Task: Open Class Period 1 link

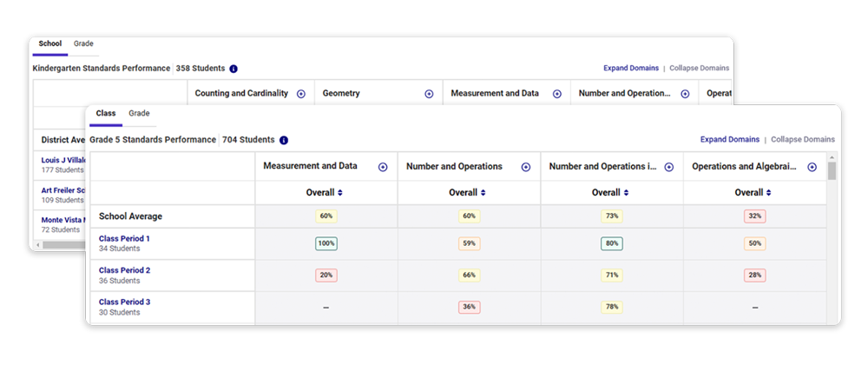Action: [x=124, y=238]
